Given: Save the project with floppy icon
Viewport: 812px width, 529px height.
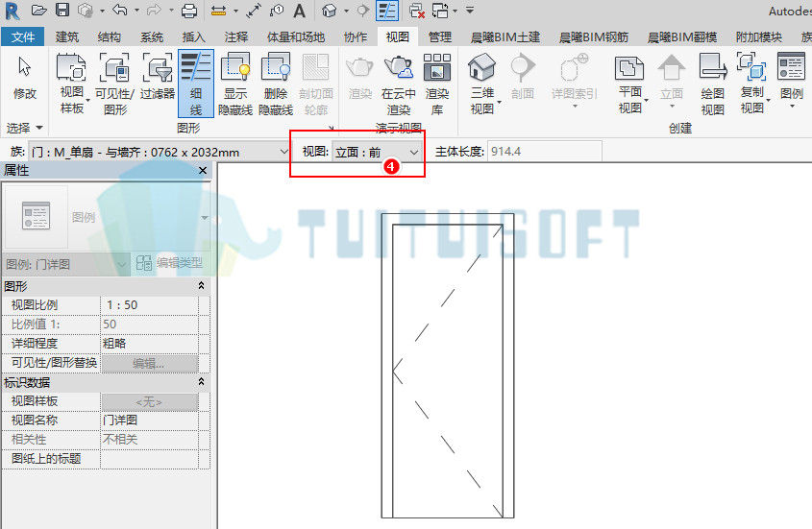Looking at the screenshot, I should 62,11.
